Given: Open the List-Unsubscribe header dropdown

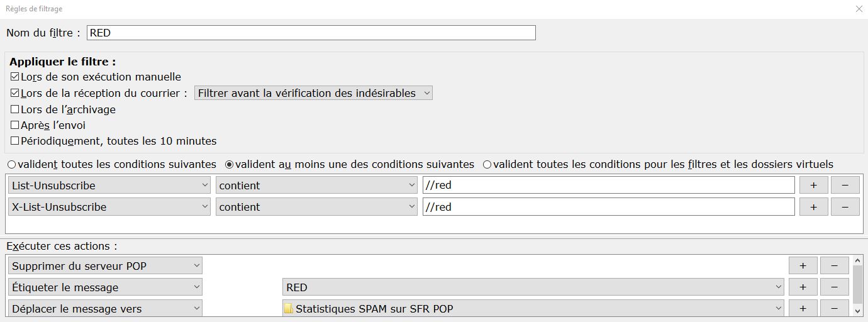Looking at the screenshot, I should (109, 186).
